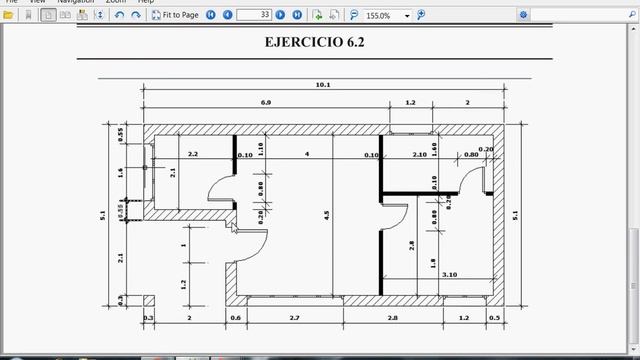
Task: Click the 2.2 room width label
Action: pyautogui.click(x=193, y=154)
